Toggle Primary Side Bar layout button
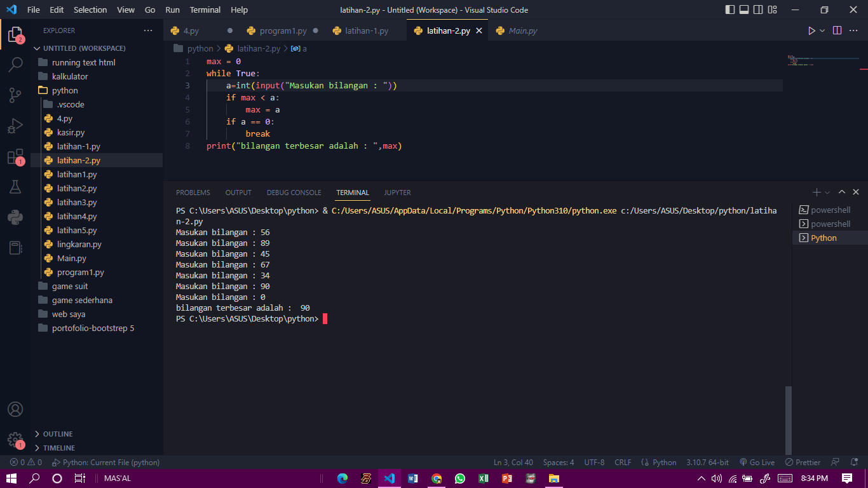 [729, 10]
